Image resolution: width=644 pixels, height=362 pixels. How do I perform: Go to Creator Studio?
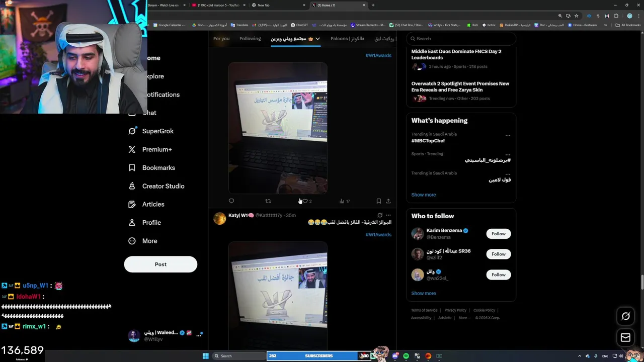tap(156, 186)
